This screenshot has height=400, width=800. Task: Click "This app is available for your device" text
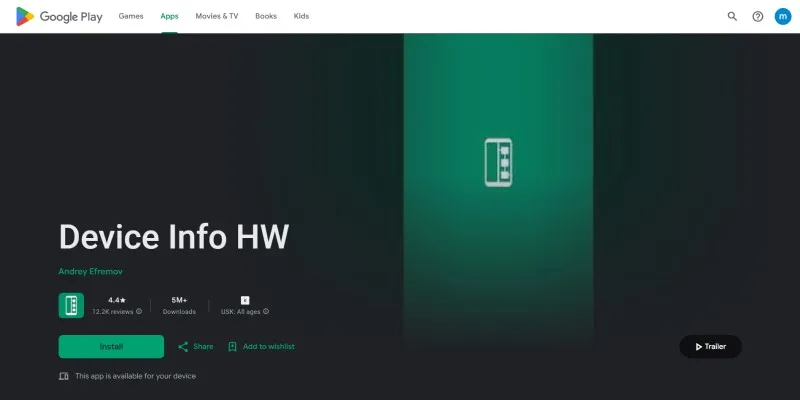pyautogui.click(x=136, y=376)
